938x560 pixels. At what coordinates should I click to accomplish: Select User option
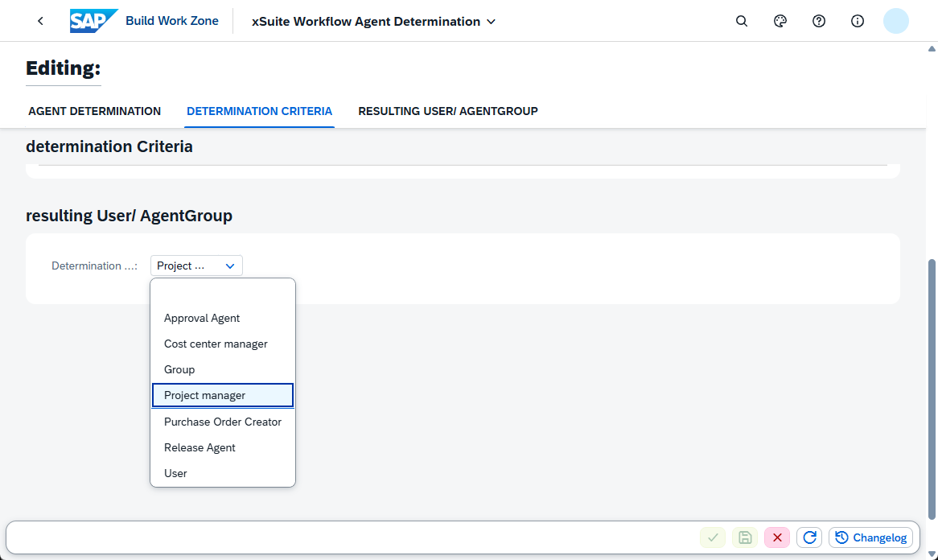click(x=223, y=473)
